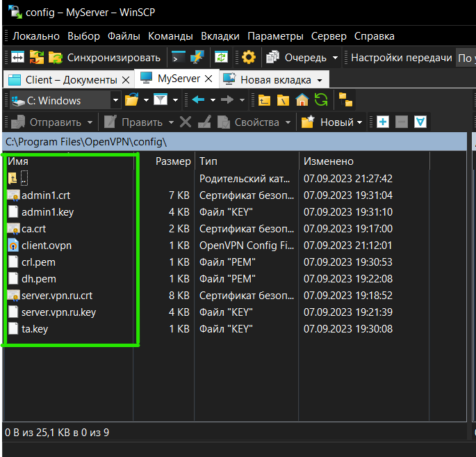Viewport: 476px width, 457px height.
Task: Click the Compare Directories toolbar icon
Action: click(17, 58)
